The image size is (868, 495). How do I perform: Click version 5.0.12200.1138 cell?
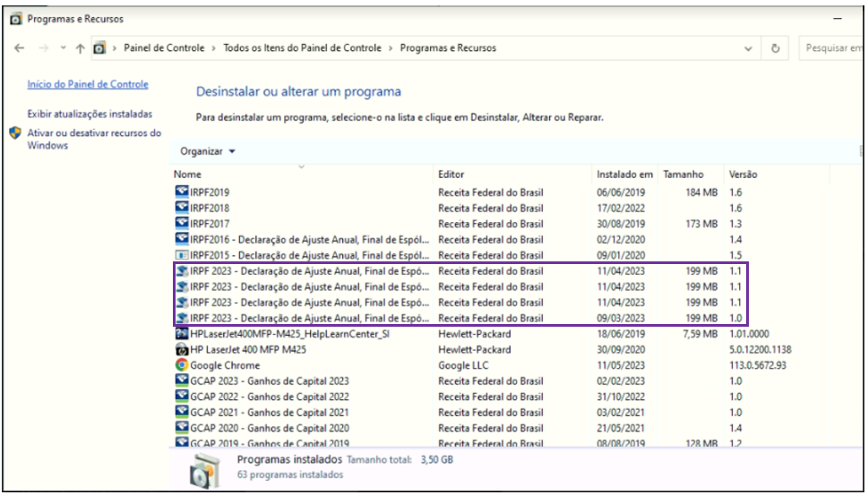coord(760,349)
